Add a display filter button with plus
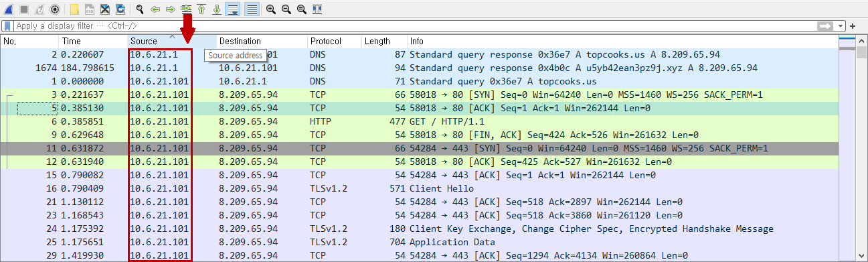 click(853, 26)
